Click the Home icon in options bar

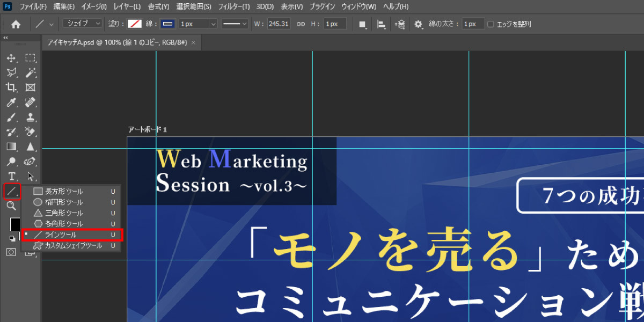click(x=16, y=24)
